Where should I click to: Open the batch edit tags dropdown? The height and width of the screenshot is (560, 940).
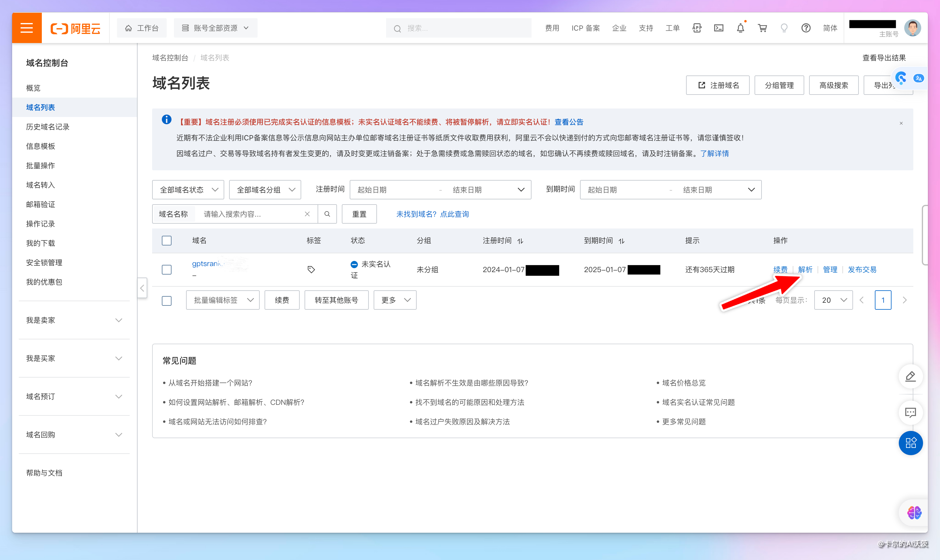pyautogui.click(x=223, y=300)
